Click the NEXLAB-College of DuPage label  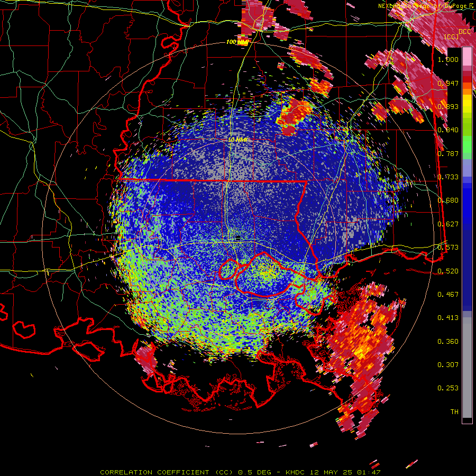[426, 6]
